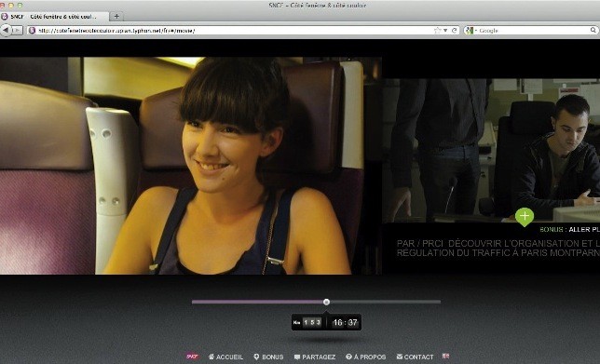The image size is (600, 364).
Task: Go to Accueil in footer menu
Action: click(x=225, y=357)
